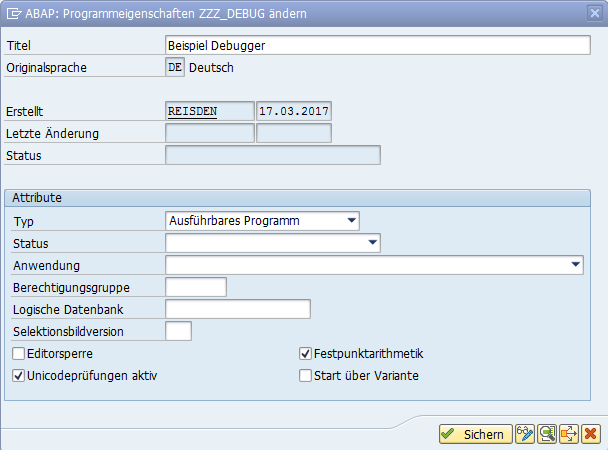This screenshot has height=450, width=608.
Task: Click the dialog menu icon in title bar
Action: pos(14,14)
